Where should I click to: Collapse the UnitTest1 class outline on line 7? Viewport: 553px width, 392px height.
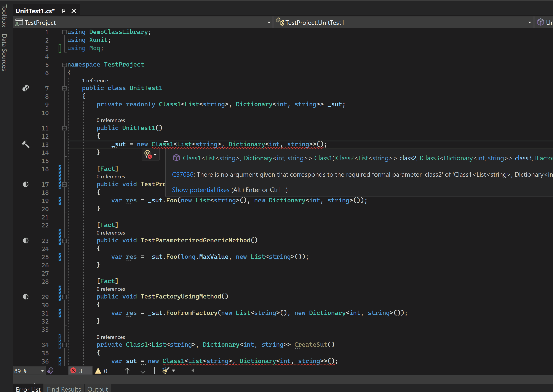64,88
